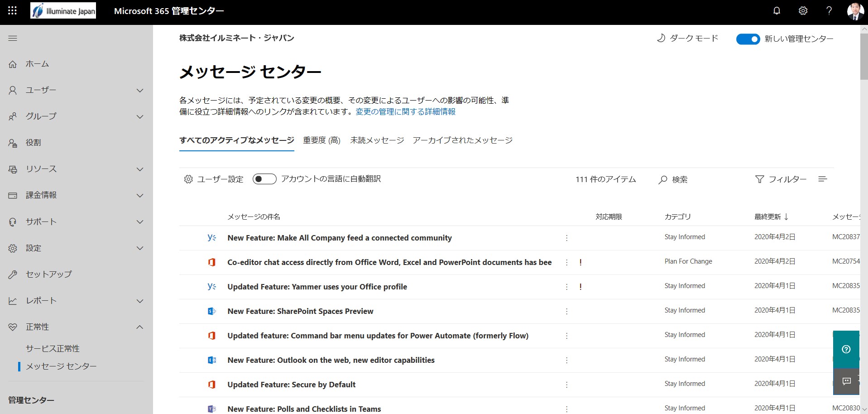Open Yammer uses your Office profile message

317,287
